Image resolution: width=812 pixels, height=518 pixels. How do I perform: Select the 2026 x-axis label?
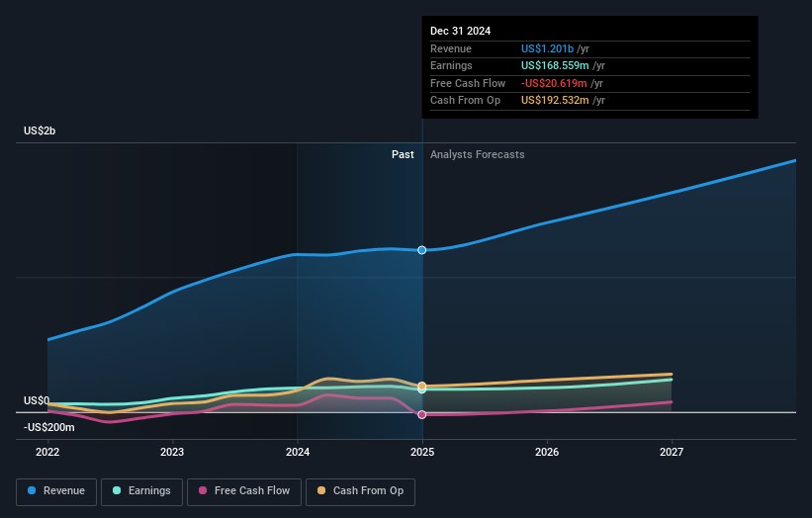(547, 453)
